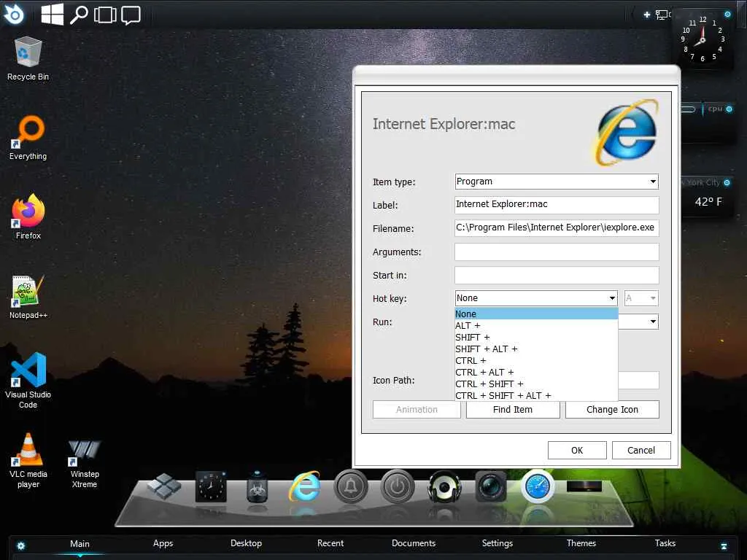Click the cpu meter widget settings dot
The height and width of the screenshot is (560, 747).
729,109
